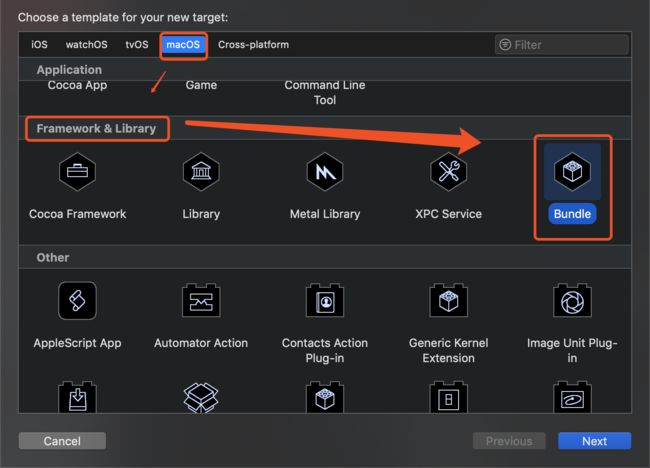Pick the Contacts Action Plug-in icon
This screenshot has width=650, height=468.
click(x=325, y=301)
